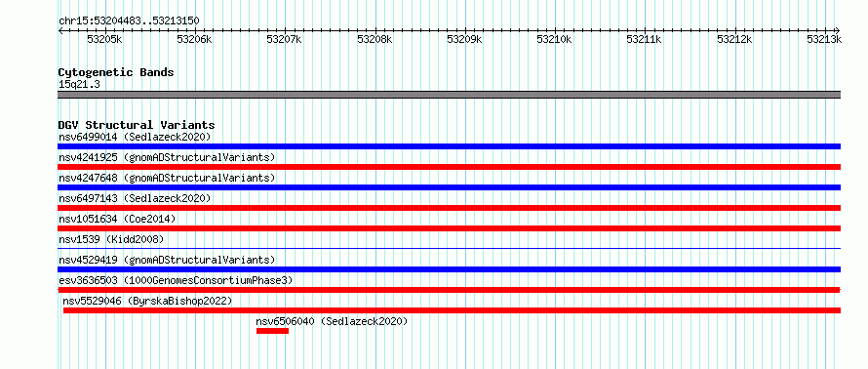Click the 53205k ruler tick label

click(104, 39)
